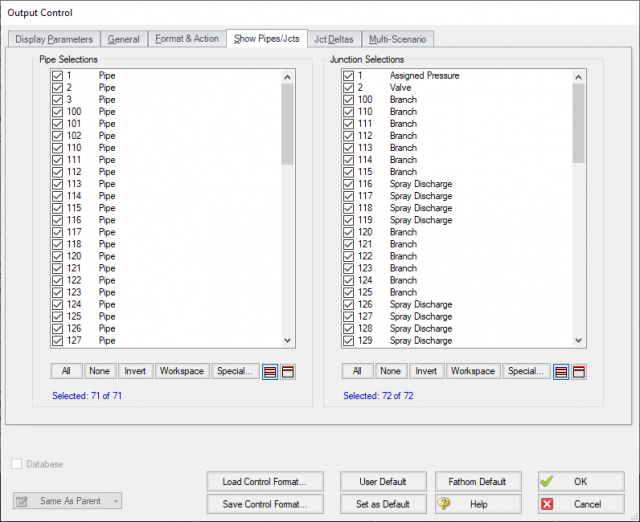
Task: Uncheck Pipe 127 in Pipe Selections
Action: 58,341
